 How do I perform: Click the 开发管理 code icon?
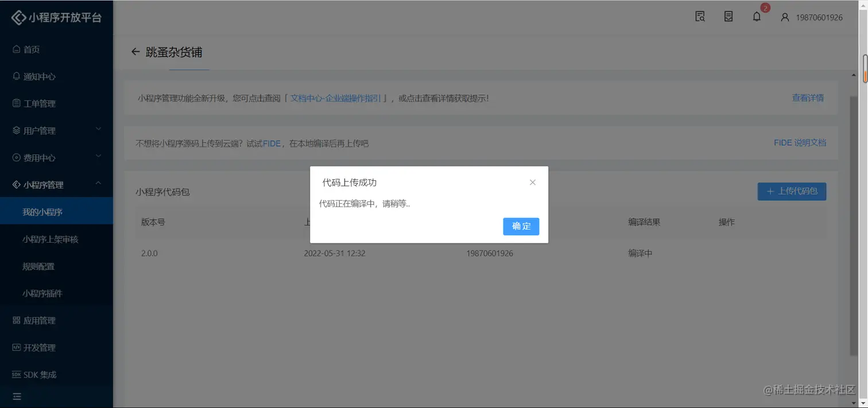point(16,347)
